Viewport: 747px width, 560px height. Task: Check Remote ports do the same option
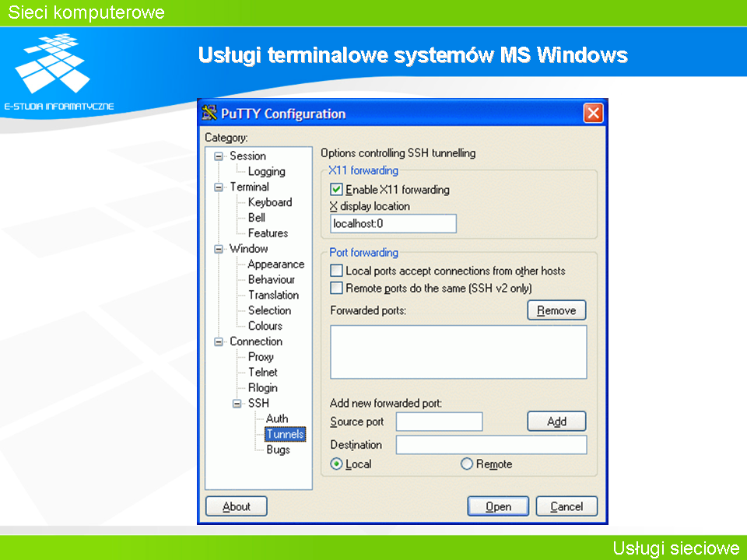(x=336, y=288)
